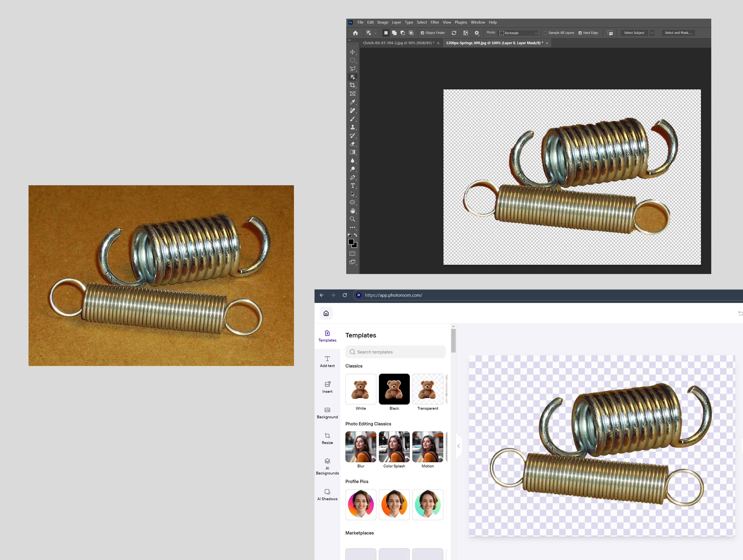Image resolution: width=743 pixels, height=560 pixels.
Task: Open the Filter menu
Action: 435,23
